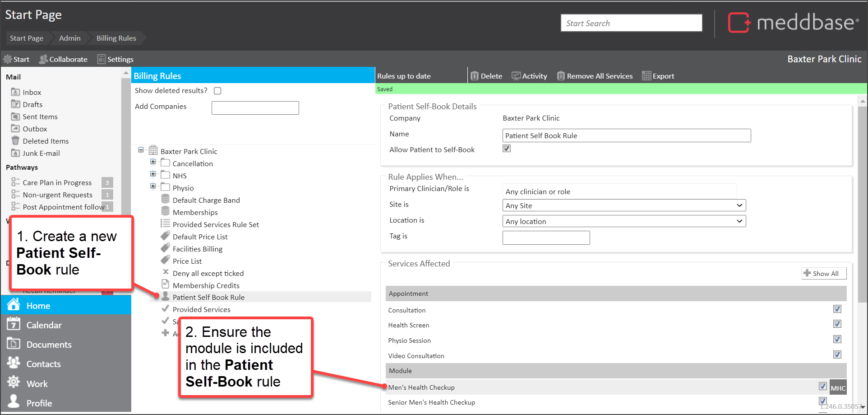The width and height of the screenshot is (868, 415).
Task: Click the Export grid icon
Action: pos(646,76)
